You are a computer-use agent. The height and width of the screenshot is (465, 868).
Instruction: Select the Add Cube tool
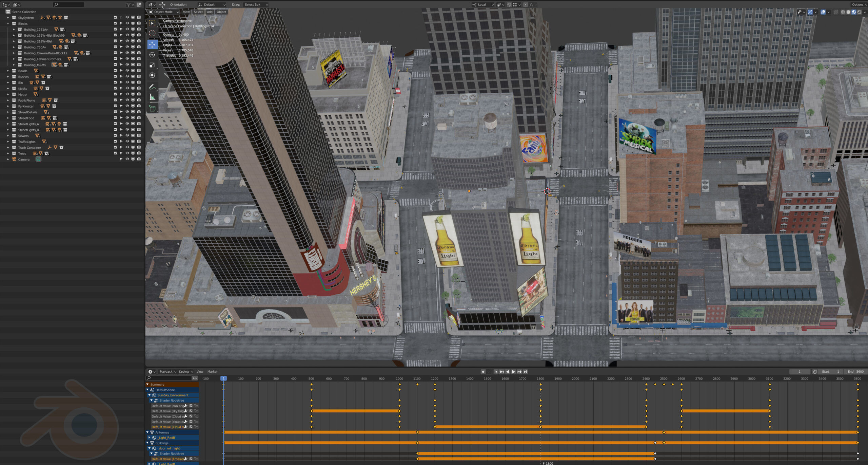pos(152,109)
